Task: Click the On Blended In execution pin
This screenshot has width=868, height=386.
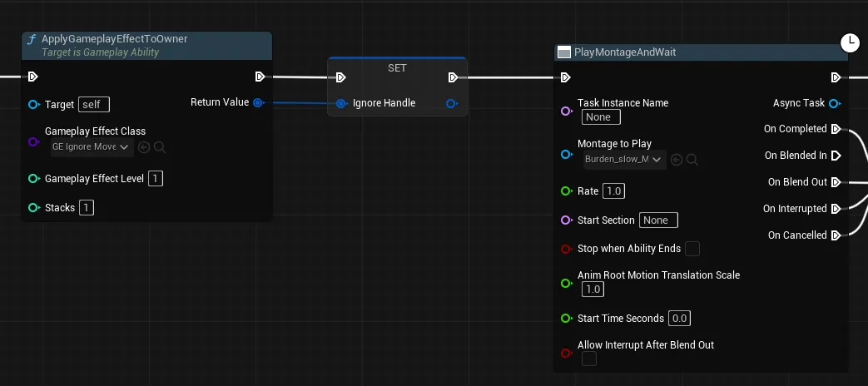Action: [836, 156]
